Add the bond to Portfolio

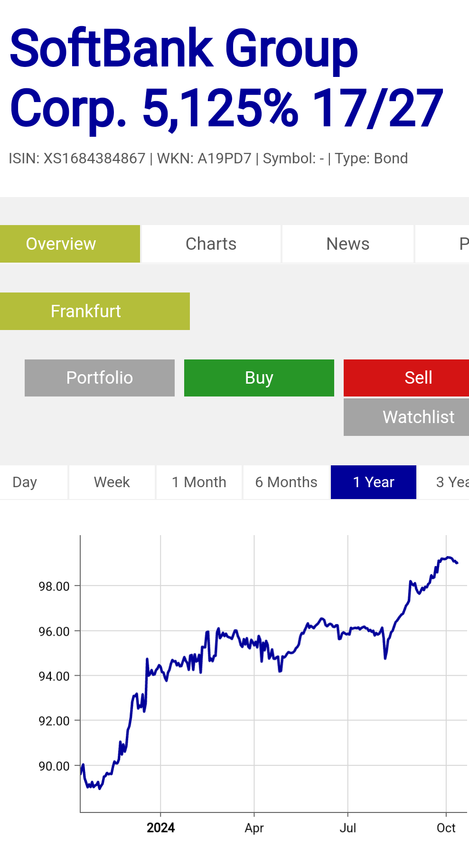point(100,377)
